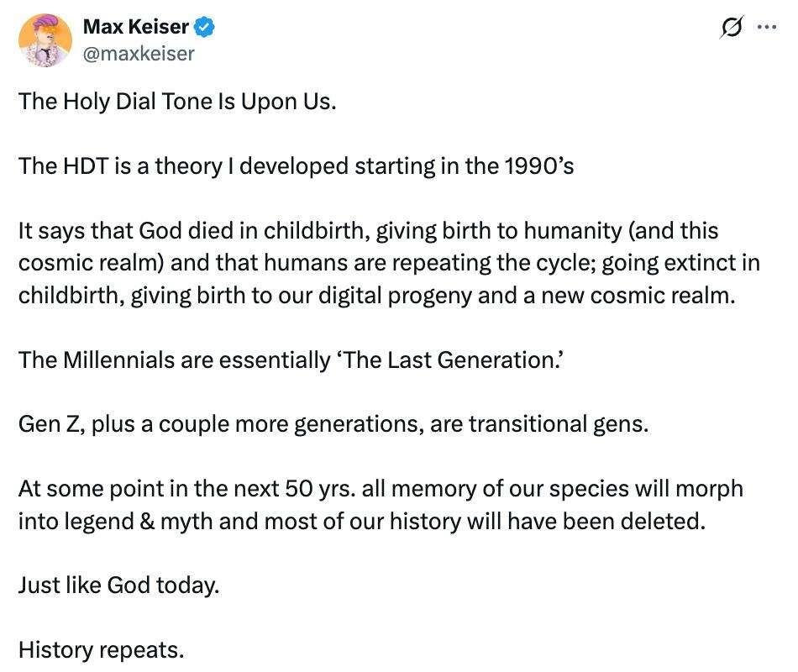This screenshot has height=672, width=798.
Task: Click the phrase 'going extinct in'
Action: (681, 263)
